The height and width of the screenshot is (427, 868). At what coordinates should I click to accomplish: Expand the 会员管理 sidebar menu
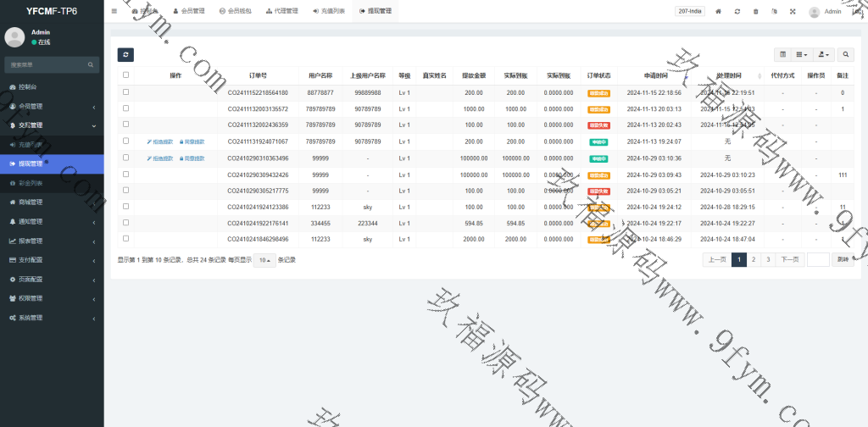pos(52,106)
